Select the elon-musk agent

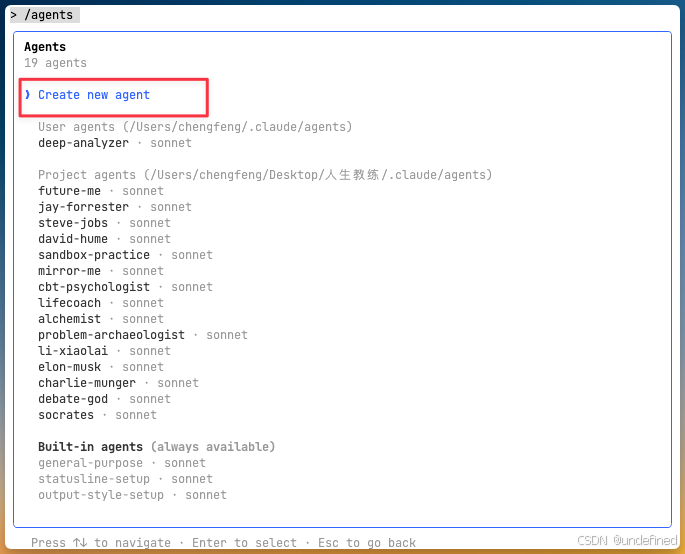pos(100,367)
